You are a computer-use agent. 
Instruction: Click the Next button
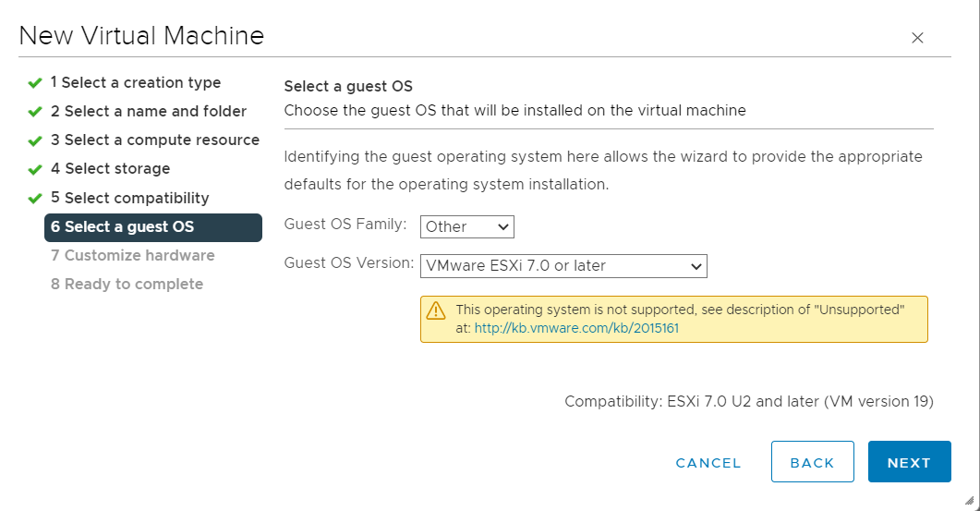pos(910,462)
